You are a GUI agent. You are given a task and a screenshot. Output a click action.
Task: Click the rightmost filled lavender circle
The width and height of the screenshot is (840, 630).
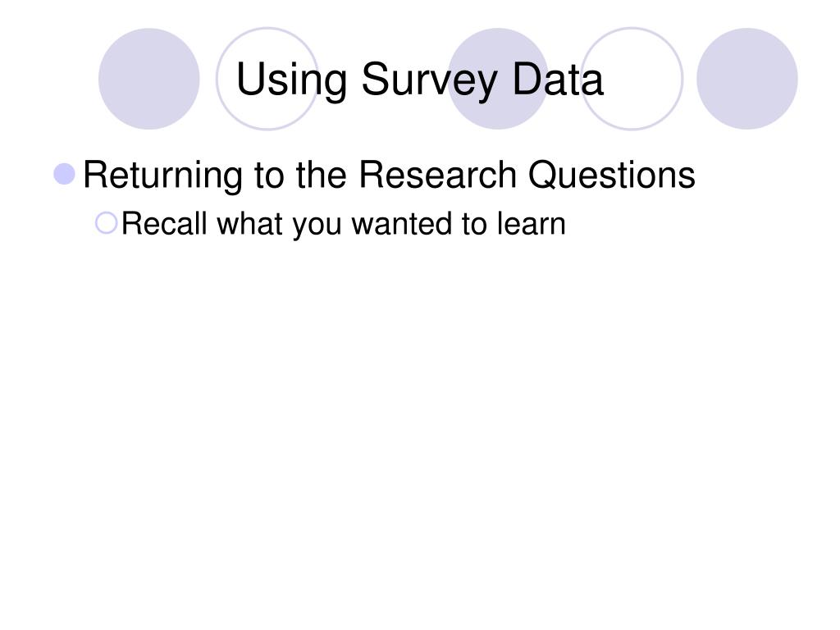click(746, 79)
